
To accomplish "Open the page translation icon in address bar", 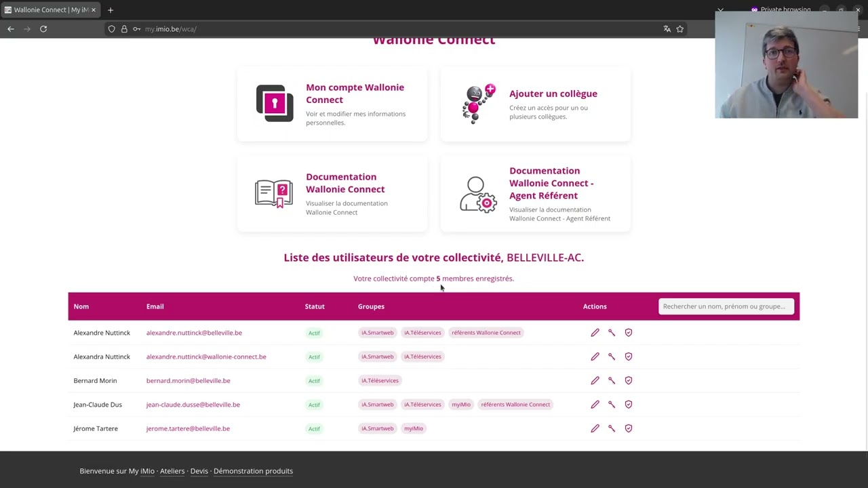I will pos(667,29).
